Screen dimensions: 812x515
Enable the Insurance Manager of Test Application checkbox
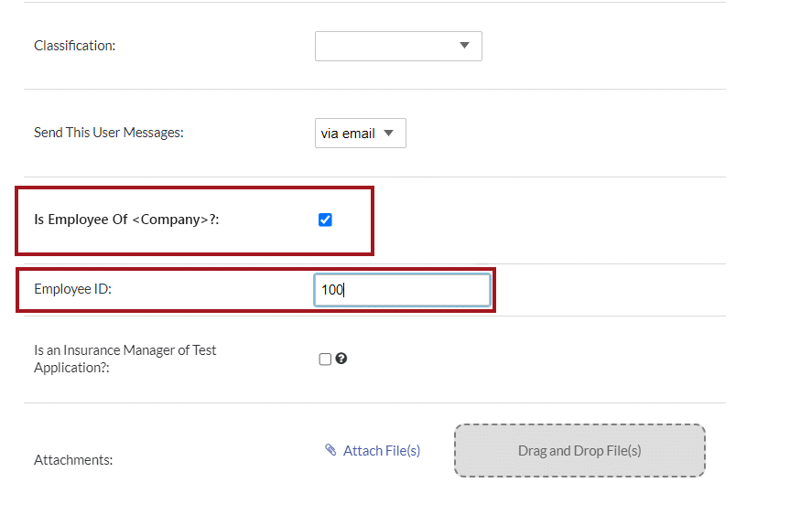click(x=325, y=359)
